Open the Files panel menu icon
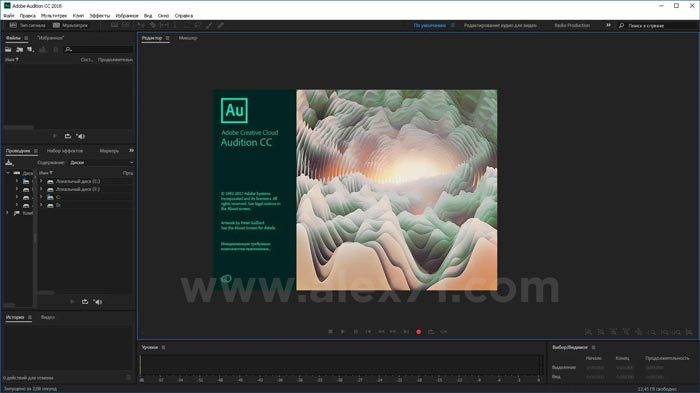The height and width of the screenshot is (393, 700). [x=26, y=38]
